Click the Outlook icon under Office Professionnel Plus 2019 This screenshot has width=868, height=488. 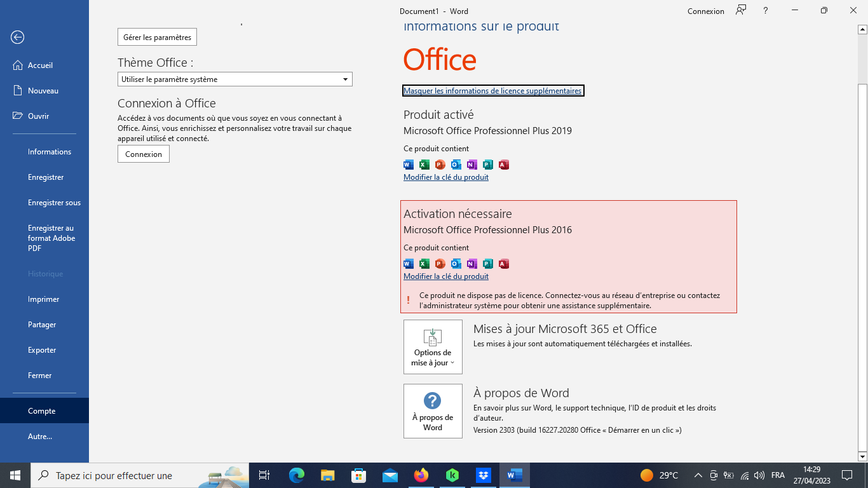456,165
